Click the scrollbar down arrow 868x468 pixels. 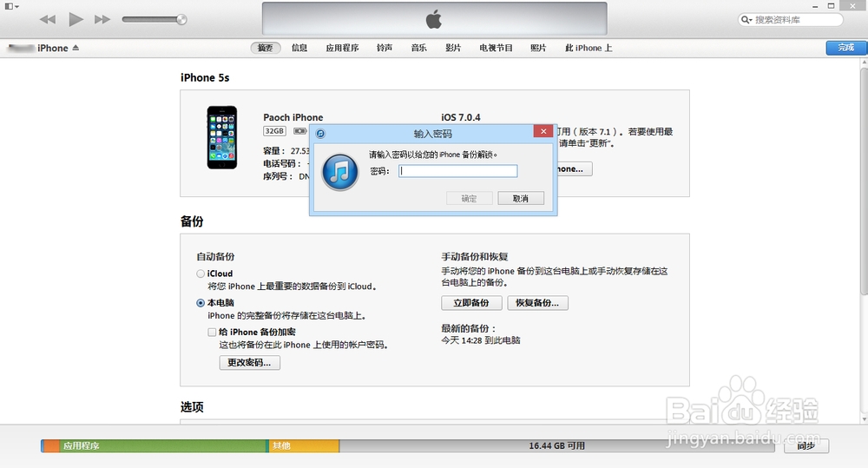click(865, 419)
